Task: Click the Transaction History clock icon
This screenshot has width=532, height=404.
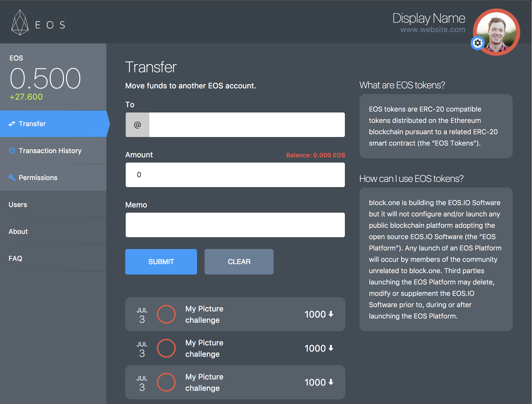Action: point(12,151)
